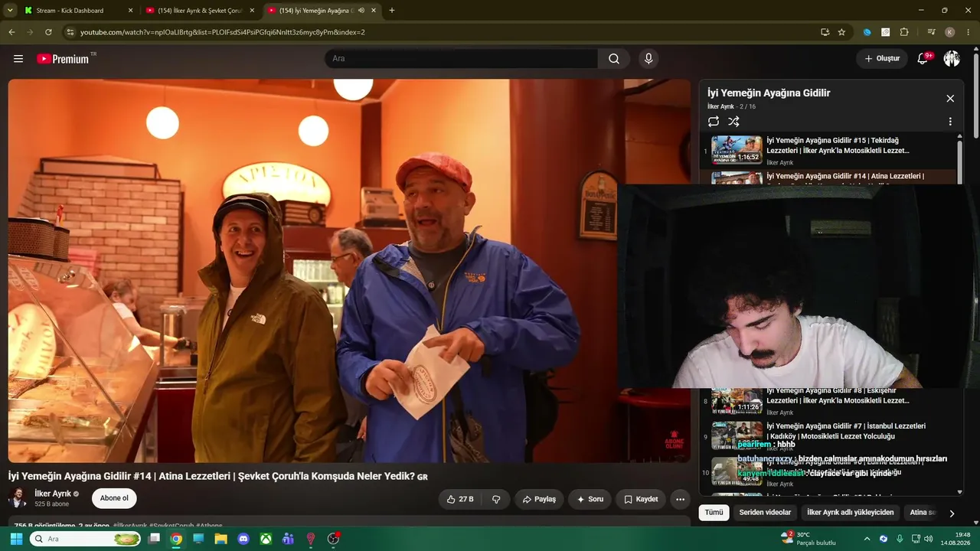This screenshot has height=551, width=980.
Task: Dislike the video
Action: pos(496,499)
